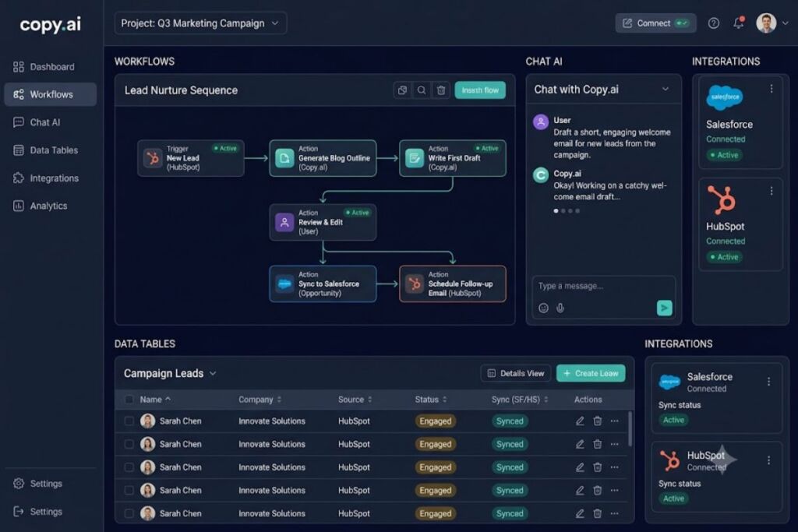Click the HubSpot icon on New Lead trigger
Screen dimensions: 798x532
(152, 158)
